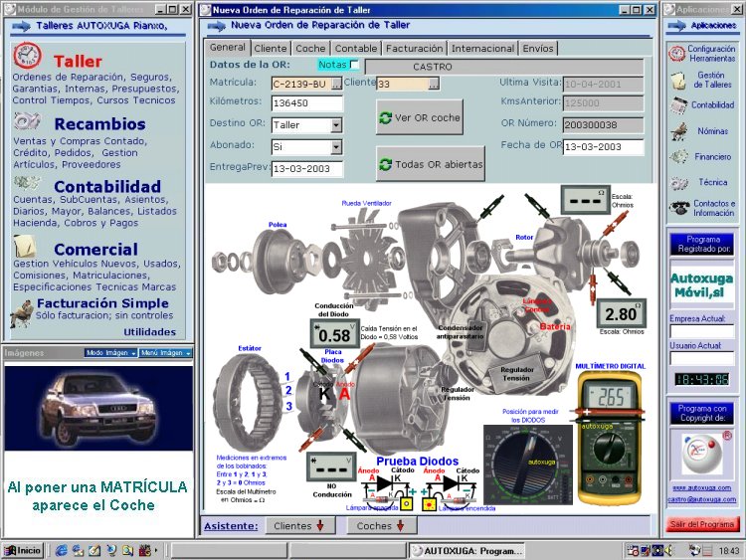
Task: Click the AUTOXUGA Program taskbar button
Action: 467,551
